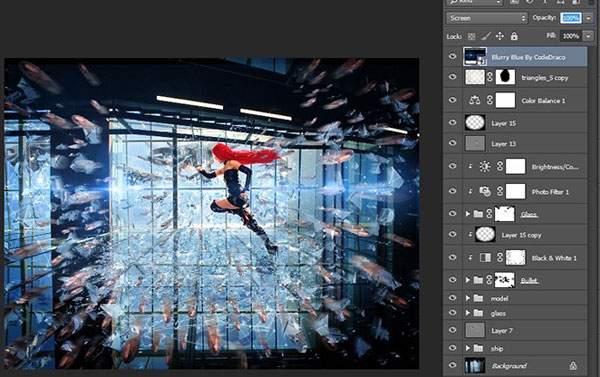Click the "Layer 15" layer name
Image resolution: width=600 pixels, height=377 pixels.
click(504, 123)
